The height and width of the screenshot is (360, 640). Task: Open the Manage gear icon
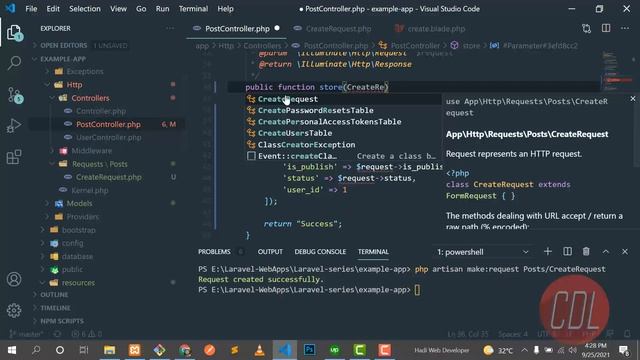coord(14,311)
